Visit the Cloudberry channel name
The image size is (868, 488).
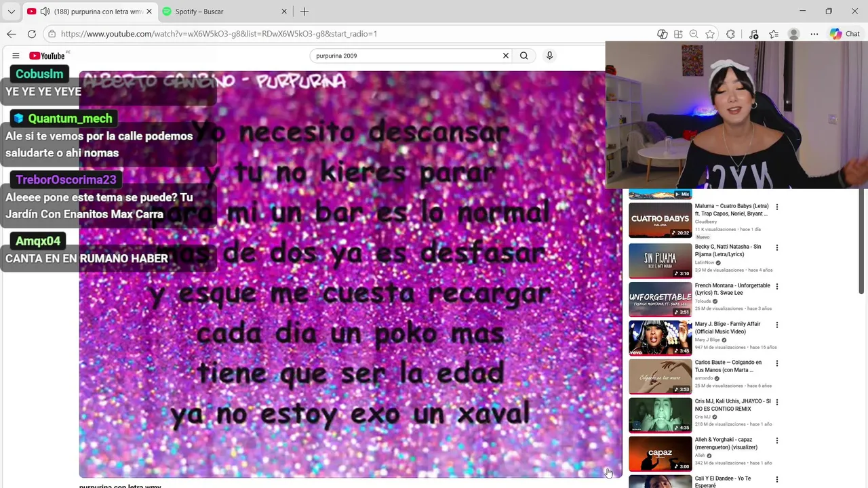[x=706, y=222]
